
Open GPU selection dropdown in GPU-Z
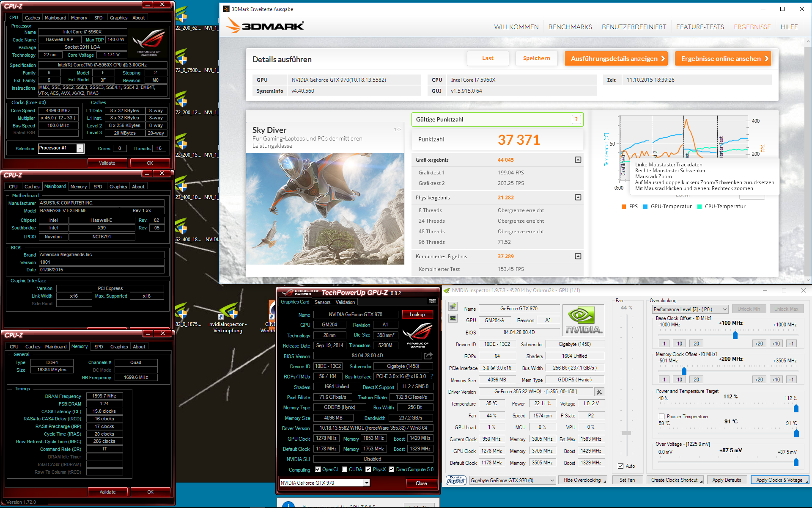point(367,483)
